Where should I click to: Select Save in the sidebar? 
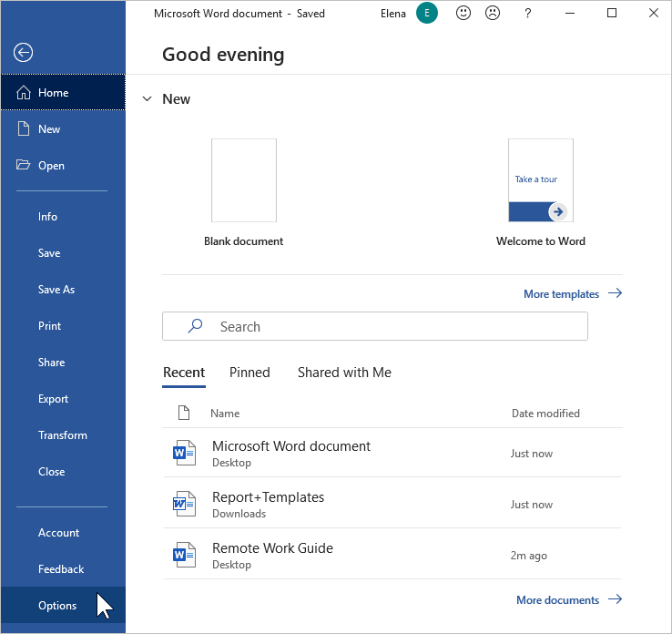[49, 253]
